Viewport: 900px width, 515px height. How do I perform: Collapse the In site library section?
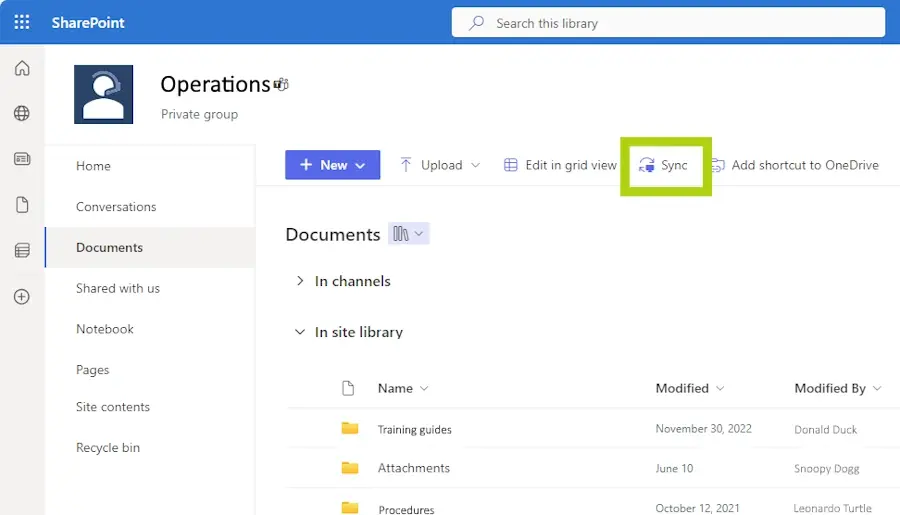point(299,332)
